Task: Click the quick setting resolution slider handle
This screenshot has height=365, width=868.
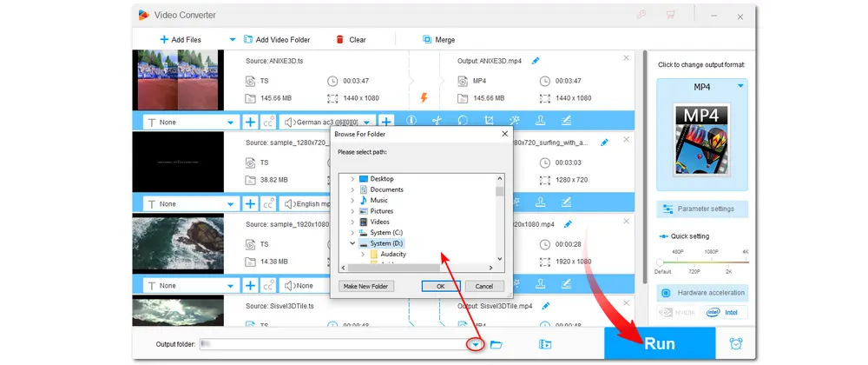Action: [x=660, y=261]
